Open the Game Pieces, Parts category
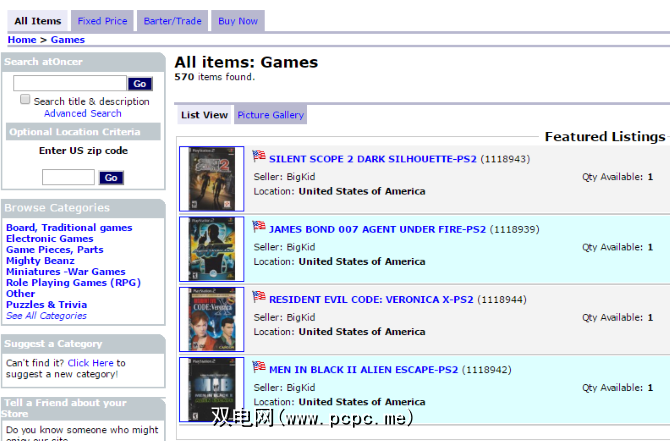 [x=55, y=250]
